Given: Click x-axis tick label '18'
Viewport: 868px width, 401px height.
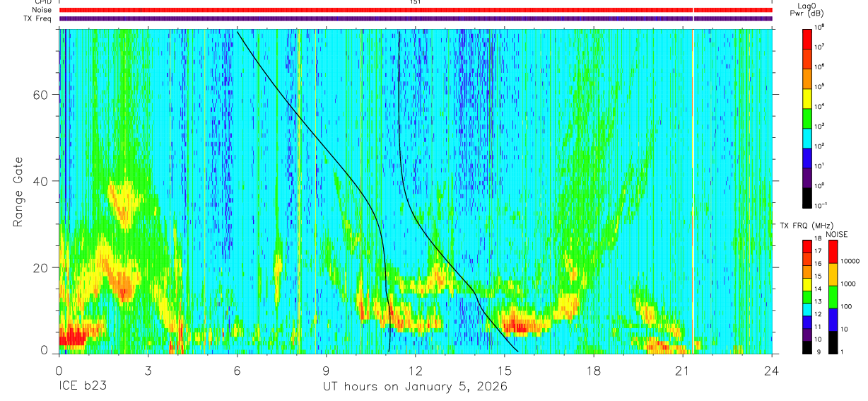Looking at the screenshot, I should 594,370.
